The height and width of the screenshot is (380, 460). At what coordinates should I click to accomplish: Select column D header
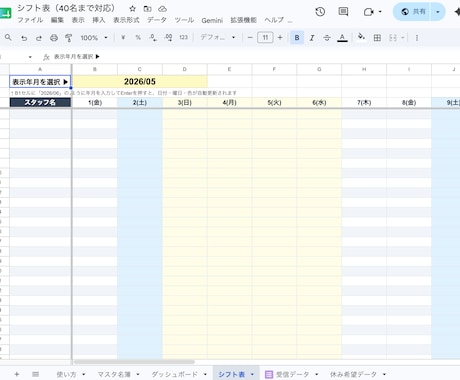coord(184,69)
